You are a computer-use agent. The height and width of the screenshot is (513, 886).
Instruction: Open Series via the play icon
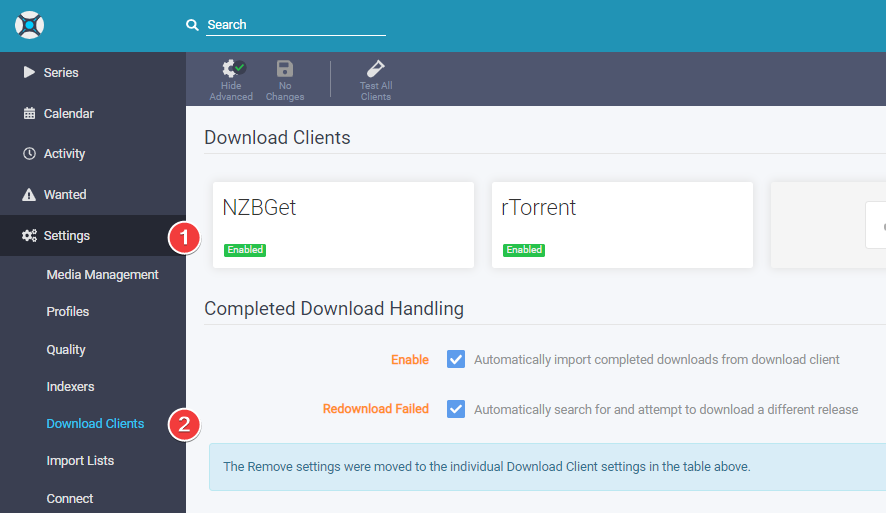tap(29, 73)
